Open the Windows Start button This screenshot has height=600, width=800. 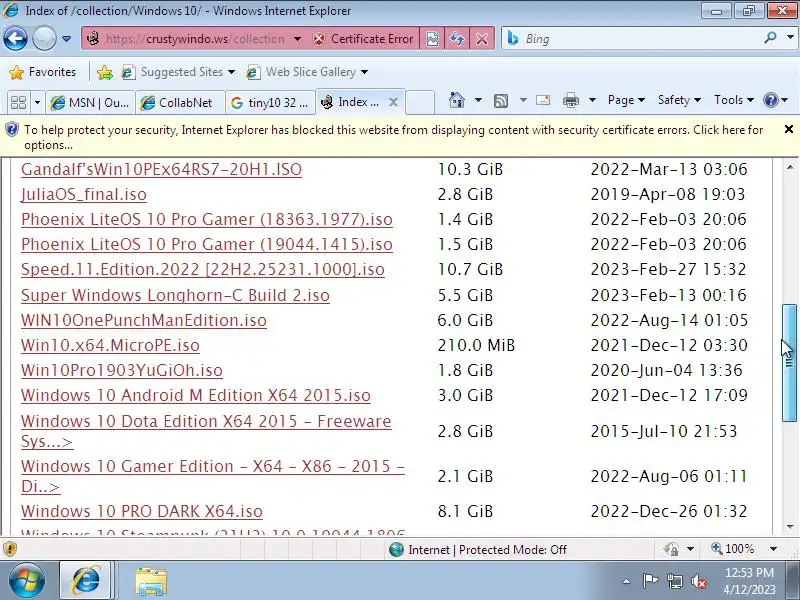point(27,581)
